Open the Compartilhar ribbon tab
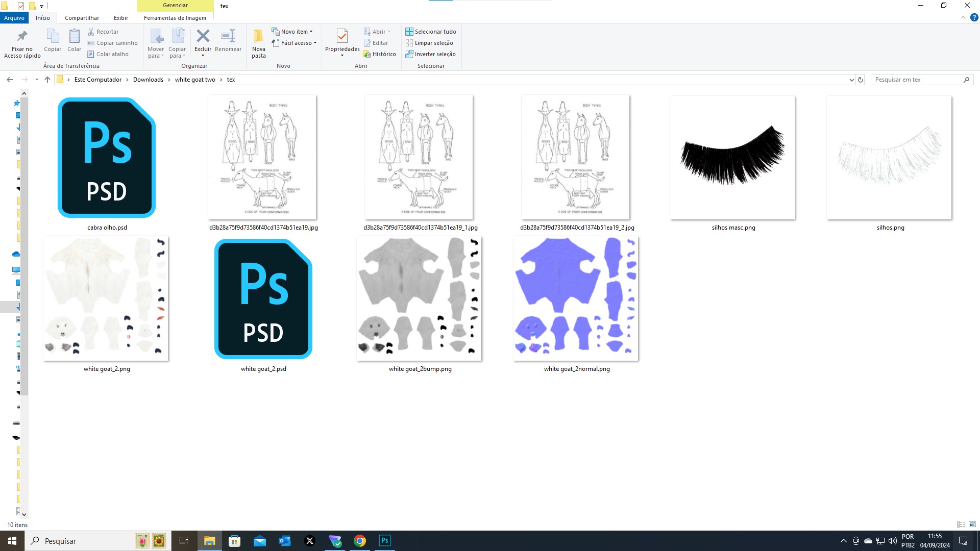This screenshot has width=980, height=551. tap(82, 18)
